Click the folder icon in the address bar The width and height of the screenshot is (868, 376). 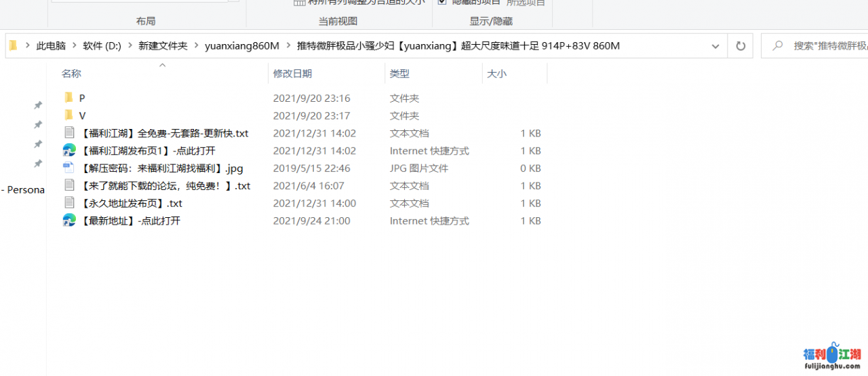point(13,46)
